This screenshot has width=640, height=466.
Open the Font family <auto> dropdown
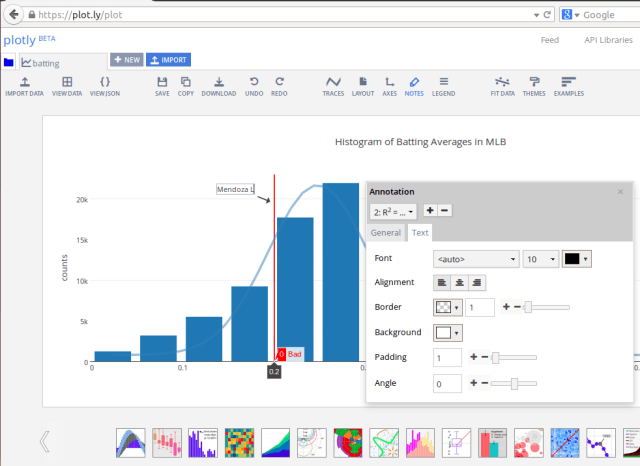pyautogui.click(x=476, y=259)
